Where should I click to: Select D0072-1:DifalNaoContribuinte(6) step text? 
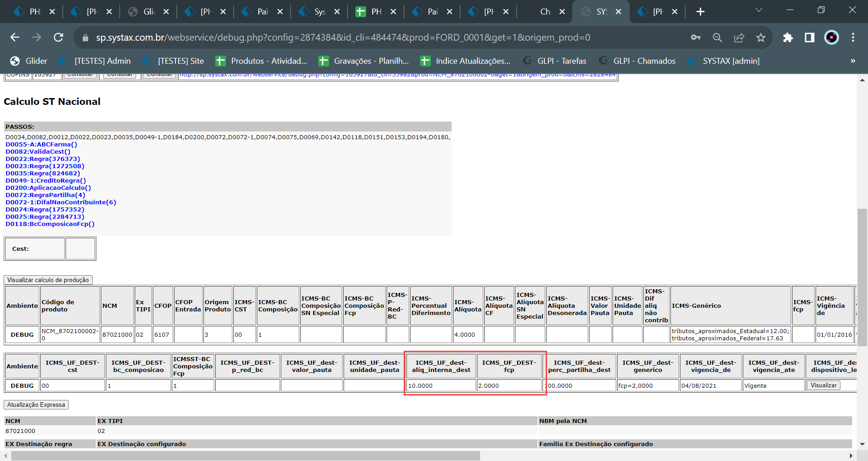(x=61, y=202)
